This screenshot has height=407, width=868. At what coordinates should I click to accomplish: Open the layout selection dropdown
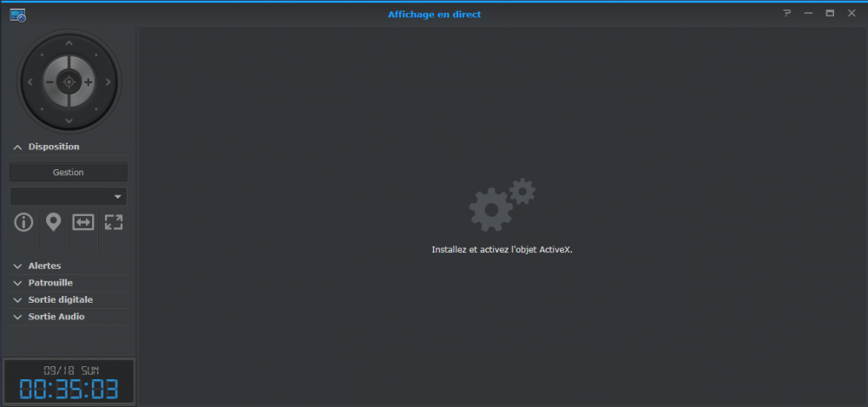point(69,196)
